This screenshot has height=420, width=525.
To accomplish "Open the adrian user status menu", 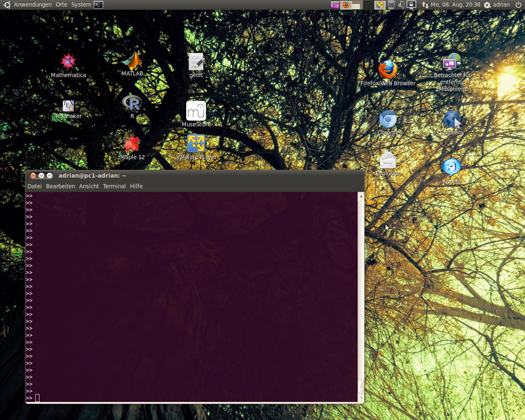I will [497, 5].
